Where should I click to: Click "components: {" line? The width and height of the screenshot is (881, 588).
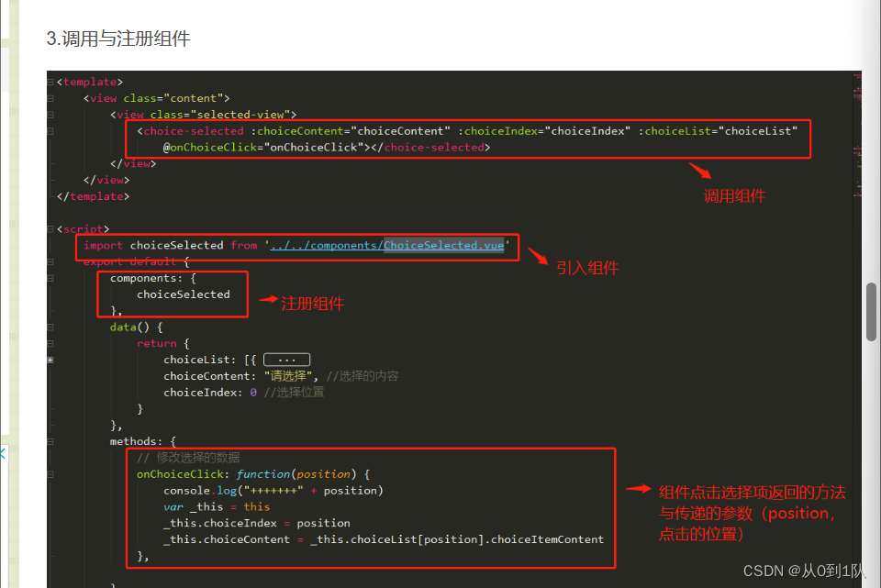[153, 278]
